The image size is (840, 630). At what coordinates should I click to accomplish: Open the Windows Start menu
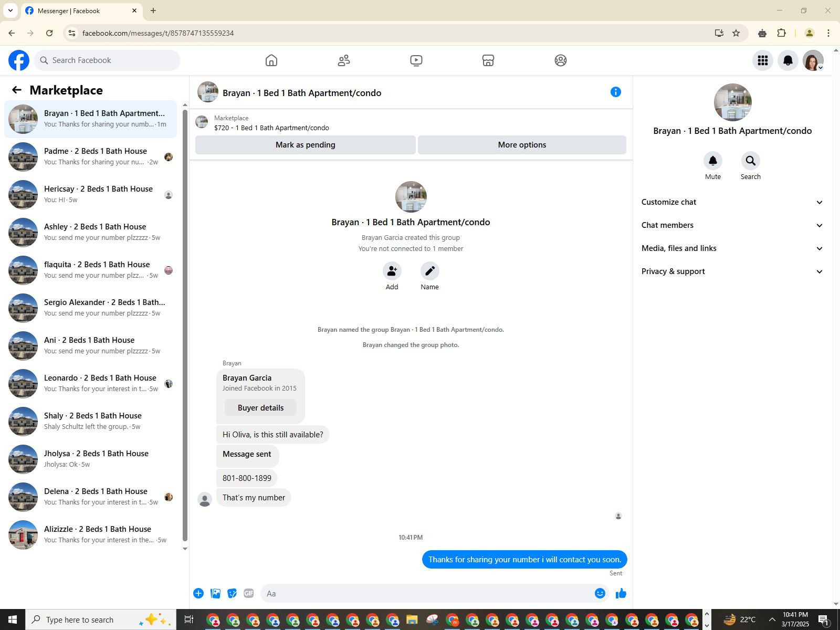[13, 619]
